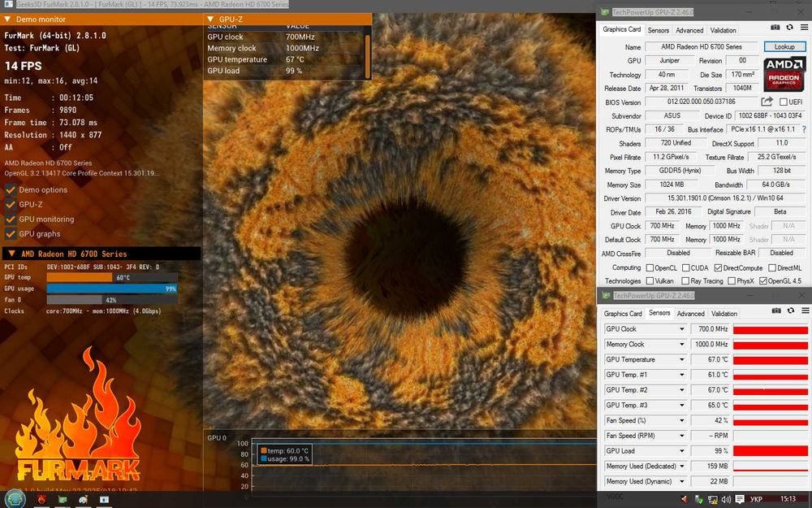Screen dimensions: 812x508
Task: Click refresh icon in lower GPU-Z Sensors window
Action: (x=790, y=310)
